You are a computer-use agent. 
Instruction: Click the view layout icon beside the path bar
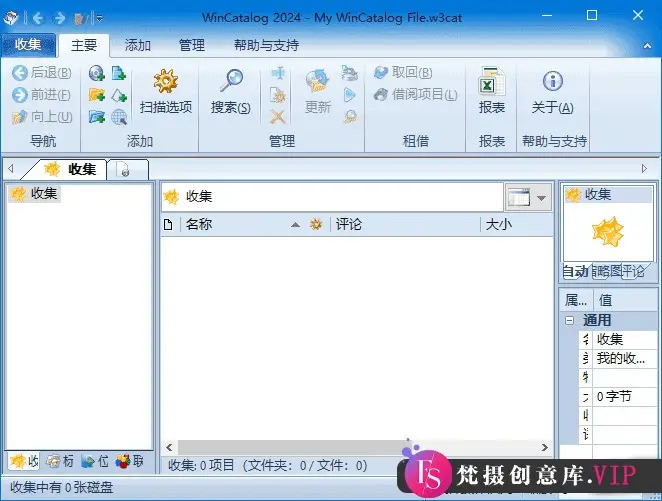point(519,198)
